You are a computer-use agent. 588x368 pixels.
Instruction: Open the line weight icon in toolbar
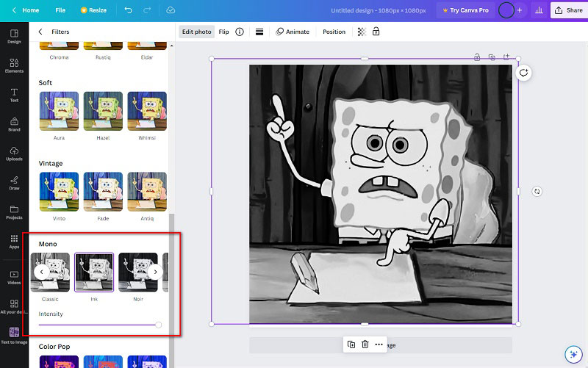(259, 32)
